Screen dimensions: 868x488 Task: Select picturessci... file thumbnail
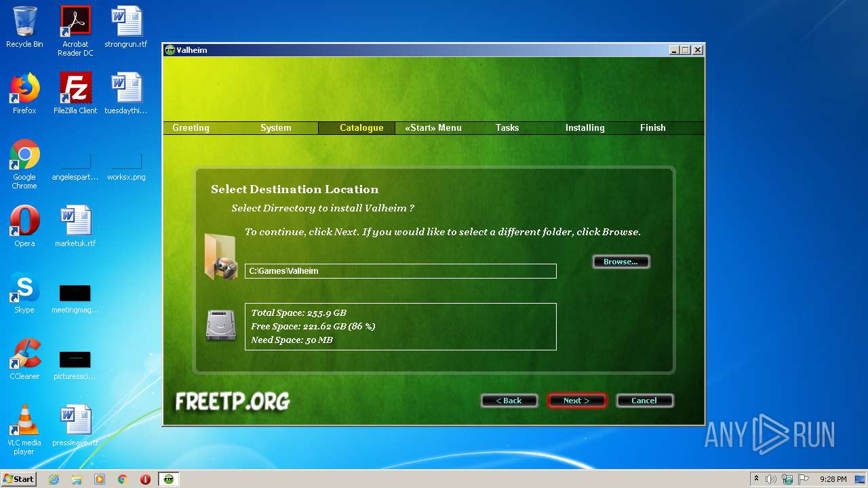75,365
